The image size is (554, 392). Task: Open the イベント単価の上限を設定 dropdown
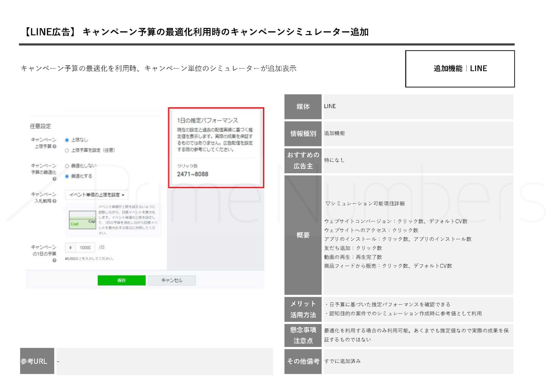(97, 195)
